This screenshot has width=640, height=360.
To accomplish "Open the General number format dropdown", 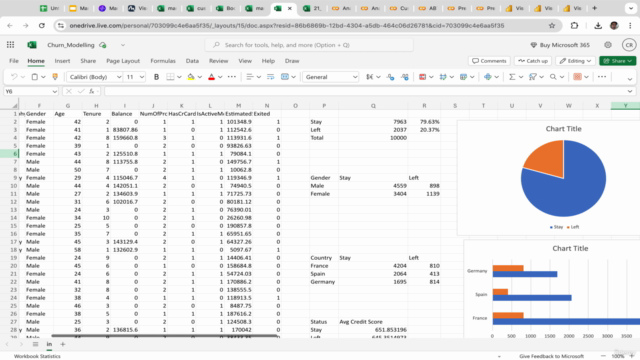I will click(x=355, y=77).
